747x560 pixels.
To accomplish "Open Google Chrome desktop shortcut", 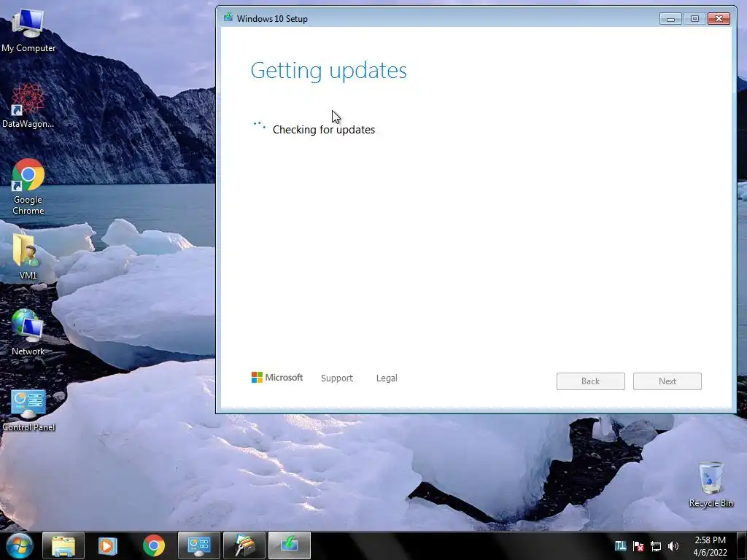I will click(28, 187).
